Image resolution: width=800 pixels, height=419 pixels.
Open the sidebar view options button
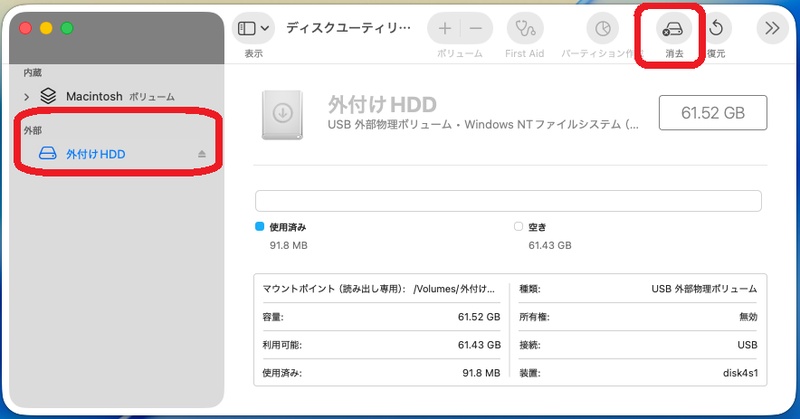pyautogui.click(x=253, y=28)
